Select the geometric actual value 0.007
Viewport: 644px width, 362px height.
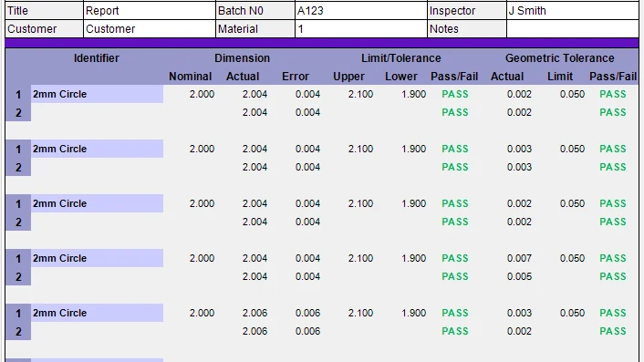(x=520, y=258)
